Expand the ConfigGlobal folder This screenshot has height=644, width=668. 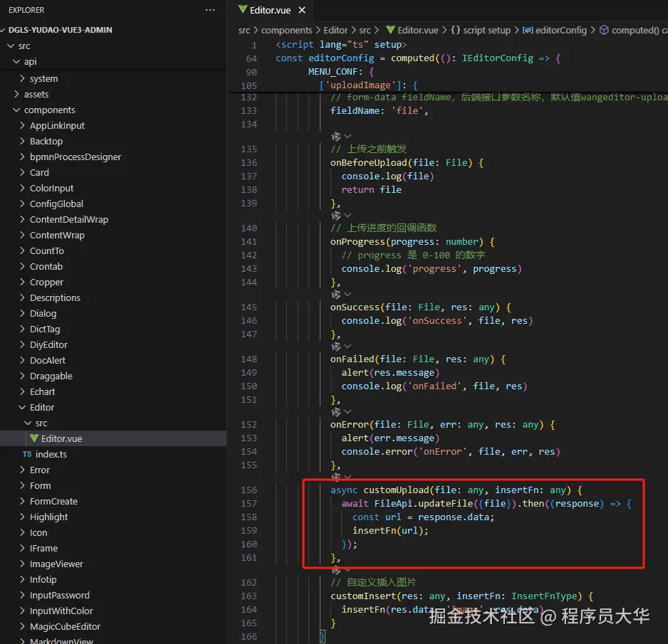tap(22, 204)
